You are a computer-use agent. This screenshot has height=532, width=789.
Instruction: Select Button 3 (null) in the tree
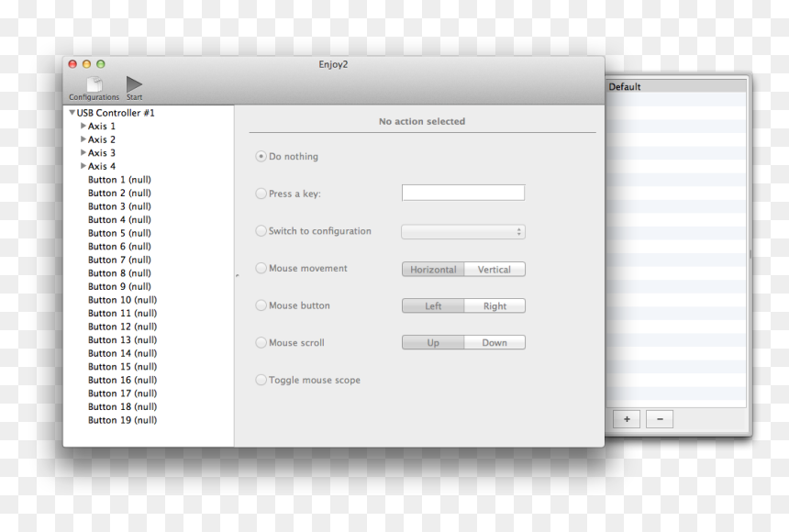click(x=119, y=206)
